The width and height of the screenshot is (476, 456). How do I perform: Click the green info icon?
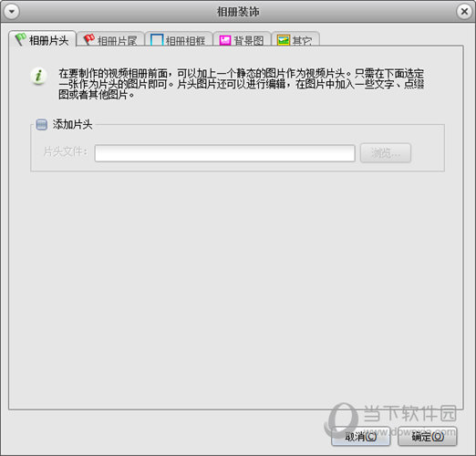click(x=38, y=76)
